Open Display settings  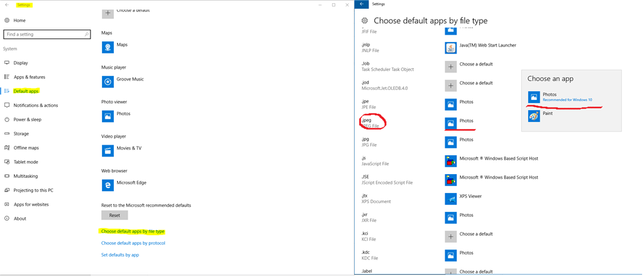21,63
